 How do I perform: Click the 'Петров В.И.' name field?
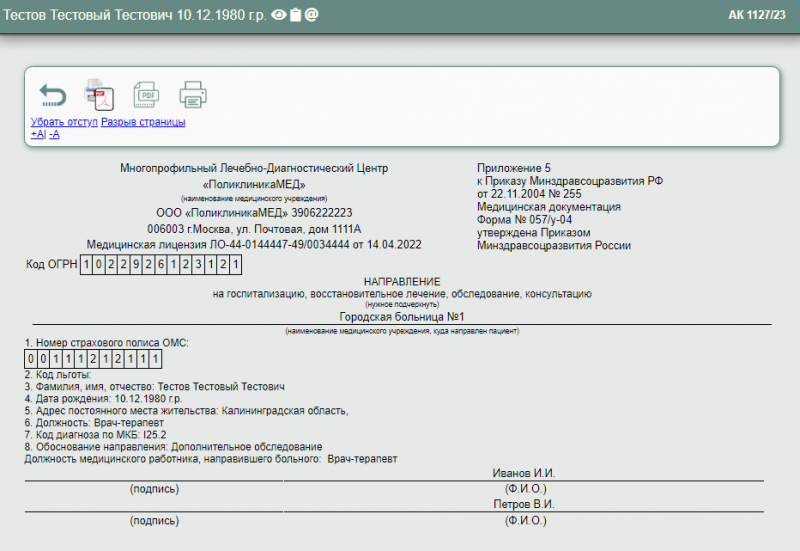[x=525, y=505]
